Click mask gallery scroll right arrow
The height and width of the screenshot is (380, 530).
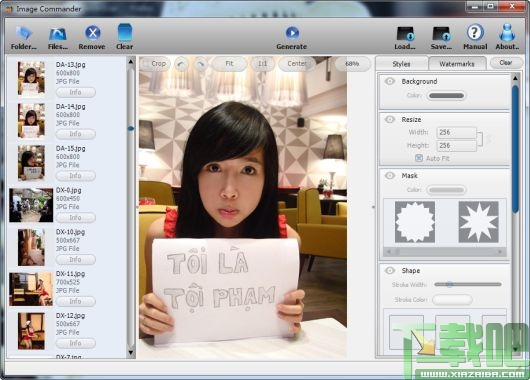[500, 252]
